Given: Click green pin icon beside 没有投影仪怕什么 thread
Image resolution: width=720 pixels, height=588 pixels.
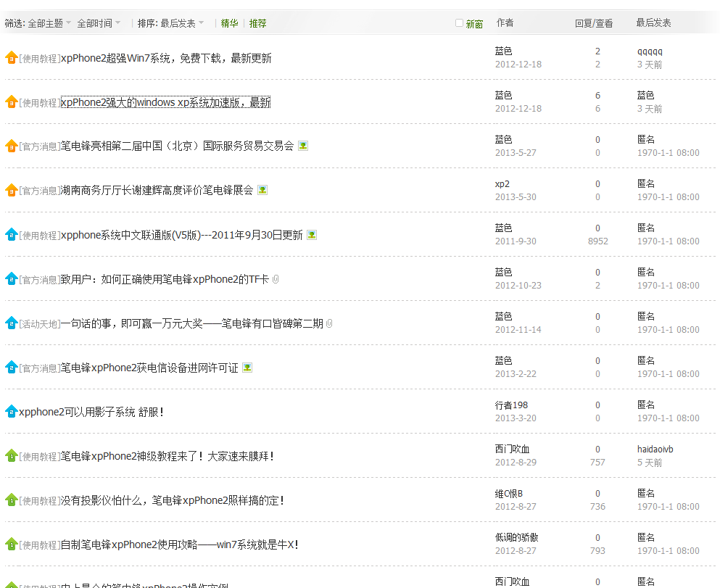Looking at the screenshot, I should (x=11, y=500).
